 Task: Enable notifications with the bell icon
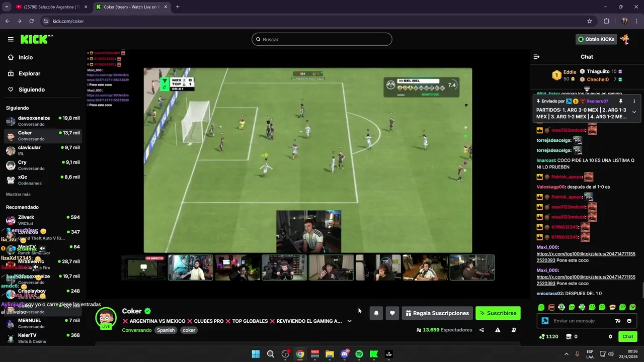pyautogui.click(x=376, y=313)
